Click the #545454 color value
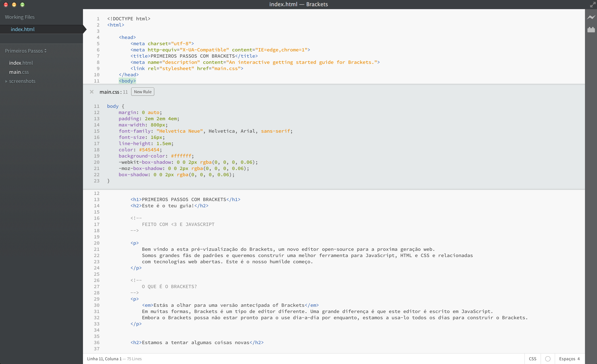Viewport: 597px width, 364px height. tap(149, 150)
